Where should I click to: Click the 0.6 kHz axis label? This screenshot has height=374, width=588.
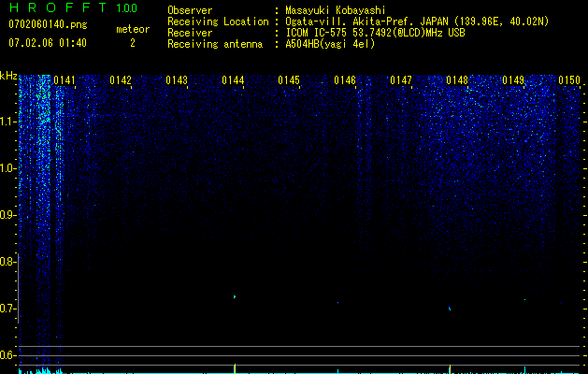tap(7, 355)
